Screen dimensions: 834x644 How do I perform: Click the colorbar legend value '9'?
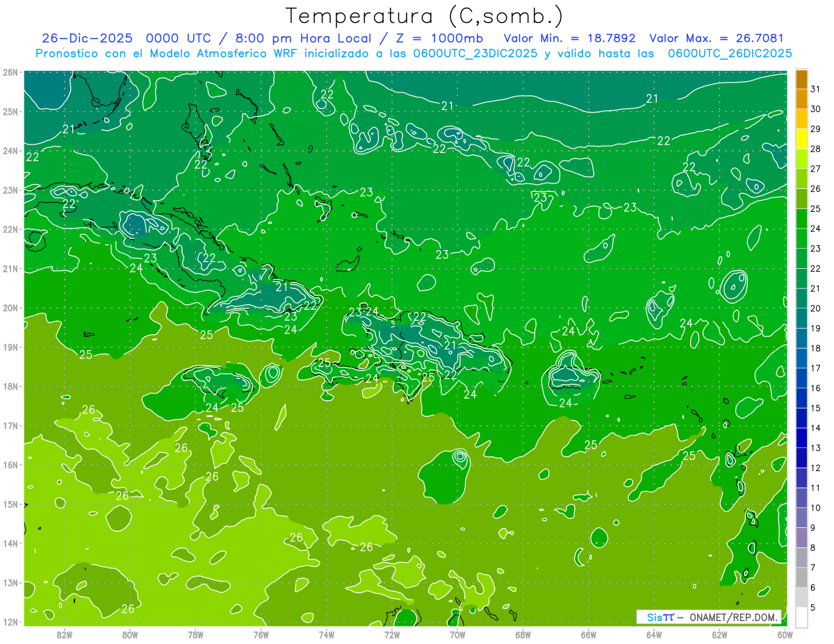[812, 528]
